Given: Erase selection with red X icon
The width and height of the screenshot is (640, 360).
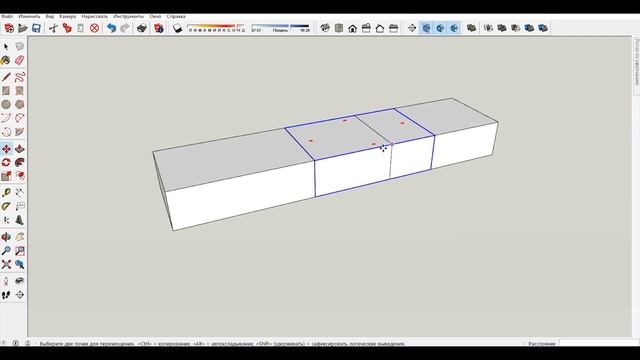Looking at the screenshot, I should coord(94,28).
